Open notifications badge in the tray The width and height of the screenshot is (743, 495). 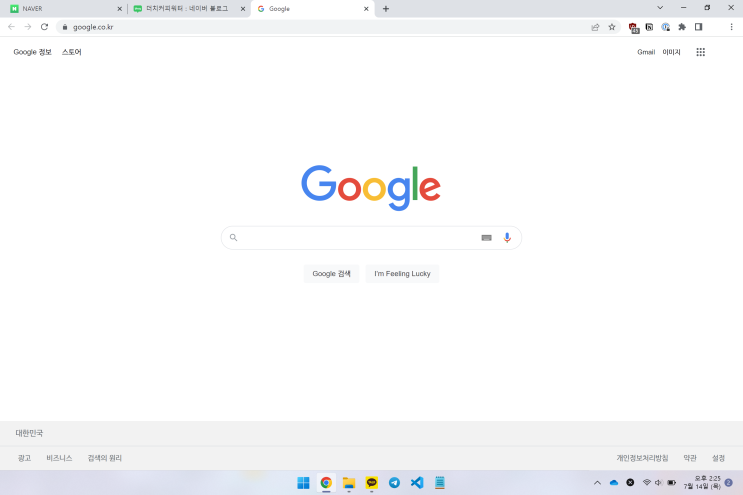click(x=728, y=483)
